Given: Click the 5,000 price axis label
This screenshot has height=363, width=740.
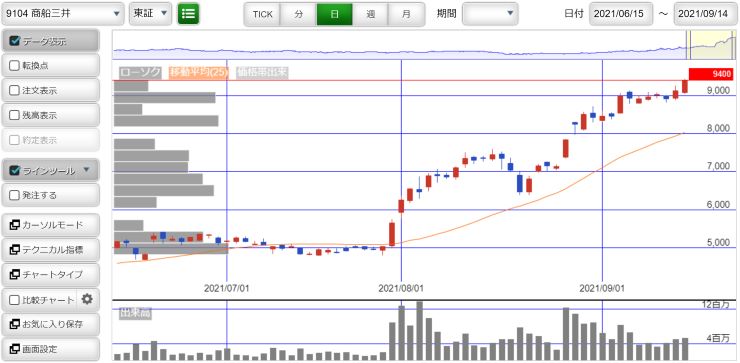Looking at the screenshot, I should pyautogui.click(x=718, y=242).
